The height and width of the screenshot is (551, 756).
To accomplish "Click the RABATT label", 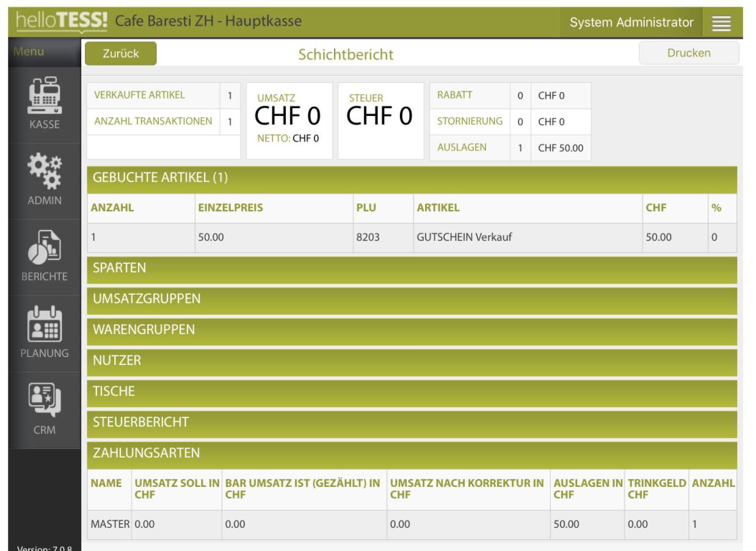I will (x=454, y=95).
